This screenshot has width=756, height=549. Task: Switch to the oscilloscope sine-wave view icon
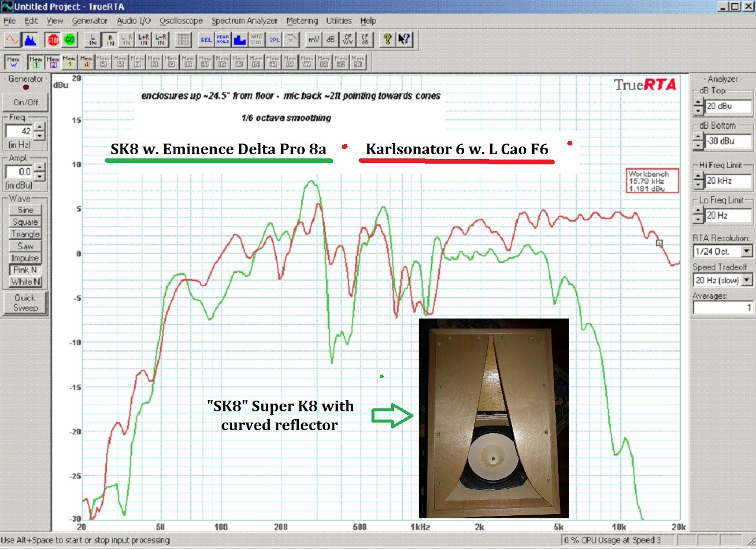12,40
